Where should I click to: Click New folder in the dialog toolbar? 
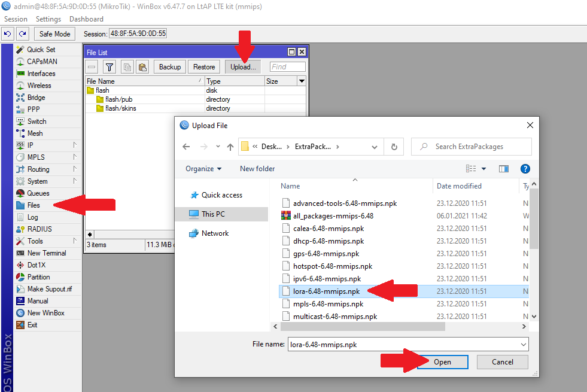[257, 169]
